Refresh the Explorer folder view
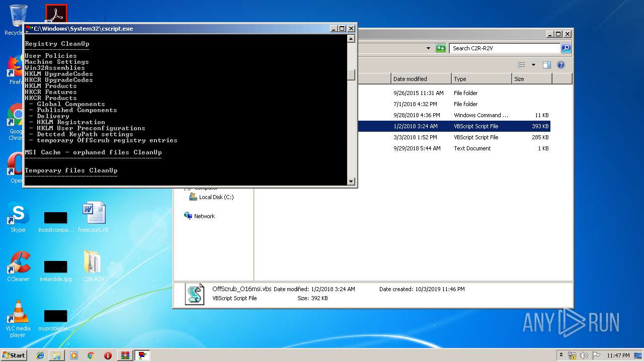The width and height of the screenshot is (644, 362). (441, 48)
